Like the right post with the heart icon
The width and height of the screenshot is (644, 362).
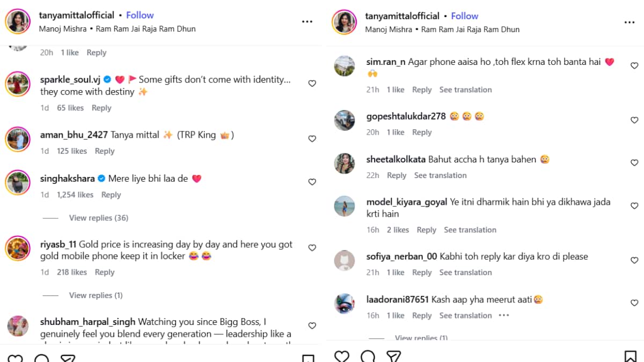tap(341, 357)
